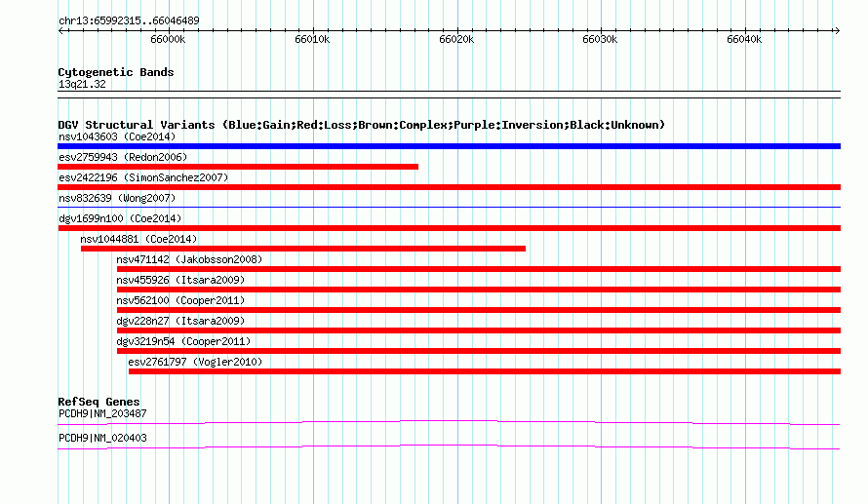Select the Cytogenetic Bands track title
Image resolution: width=868 pixels, height=504 pixels.
116,72
